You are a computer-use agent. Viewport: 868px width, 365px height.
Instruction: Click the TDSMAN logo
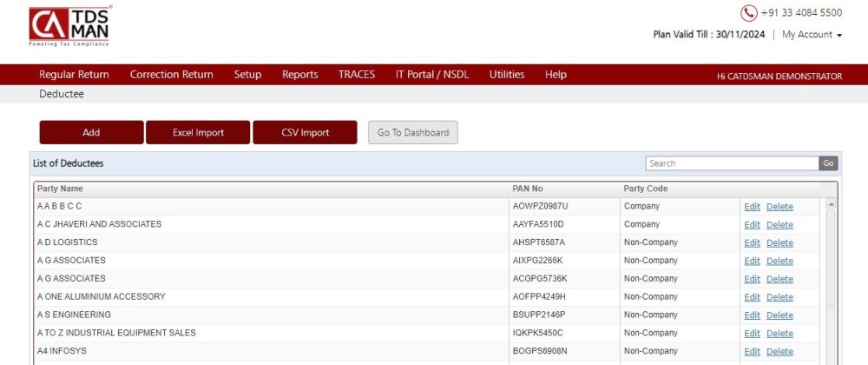tap(70, 25)
